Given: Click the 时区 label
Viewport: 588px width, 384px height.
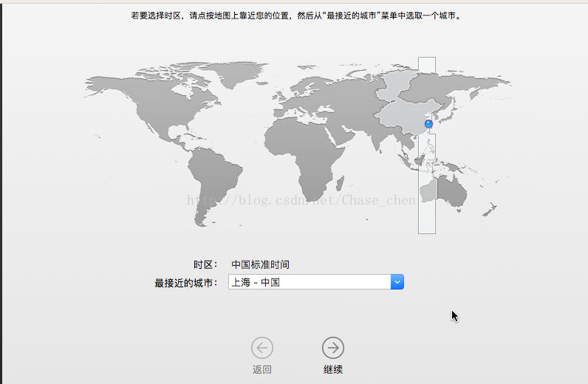Looking at the screenshot, I should click(x=205, y=264).
